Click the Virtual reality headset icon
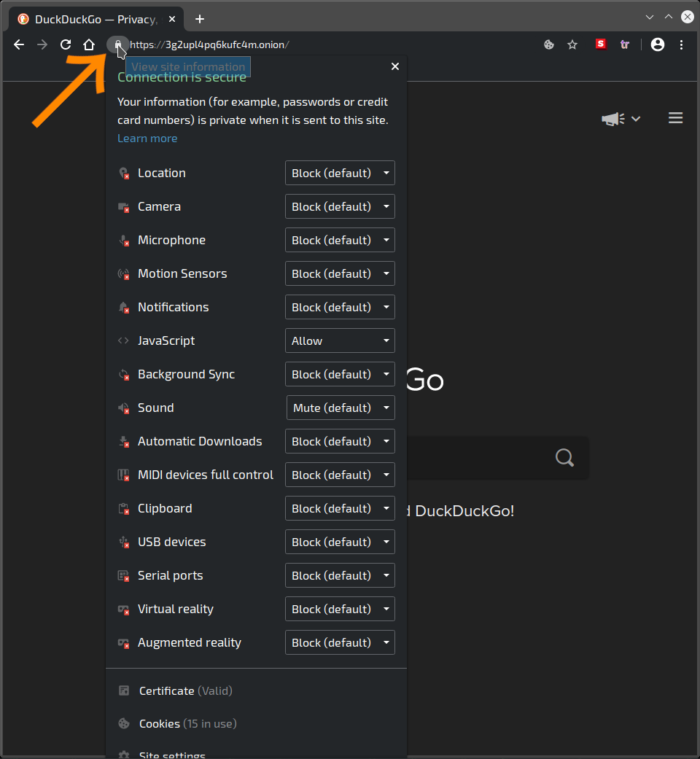The height and width of the screenshot is (759, 700). click(124, 610)
